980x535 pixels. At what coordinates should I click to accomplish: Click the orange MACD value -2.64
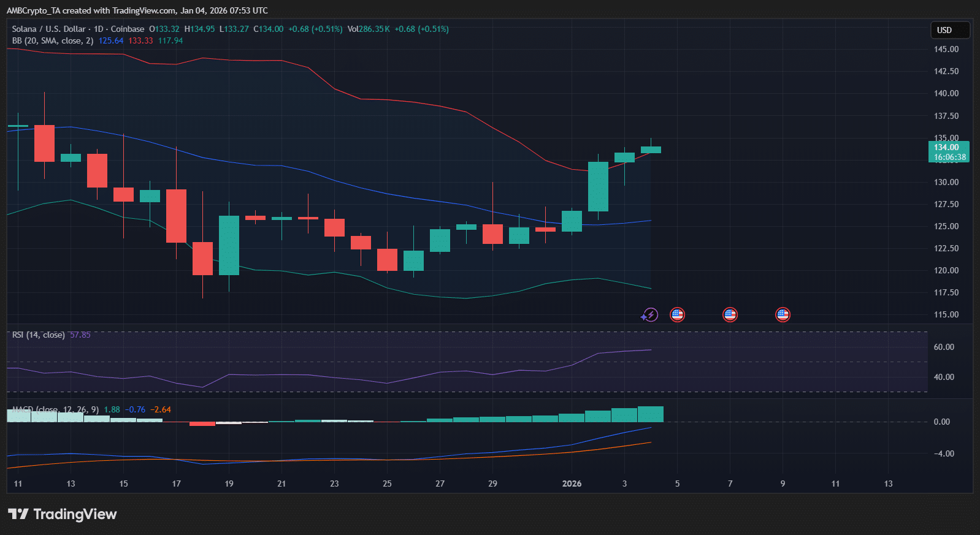click(x=161, y=409)
